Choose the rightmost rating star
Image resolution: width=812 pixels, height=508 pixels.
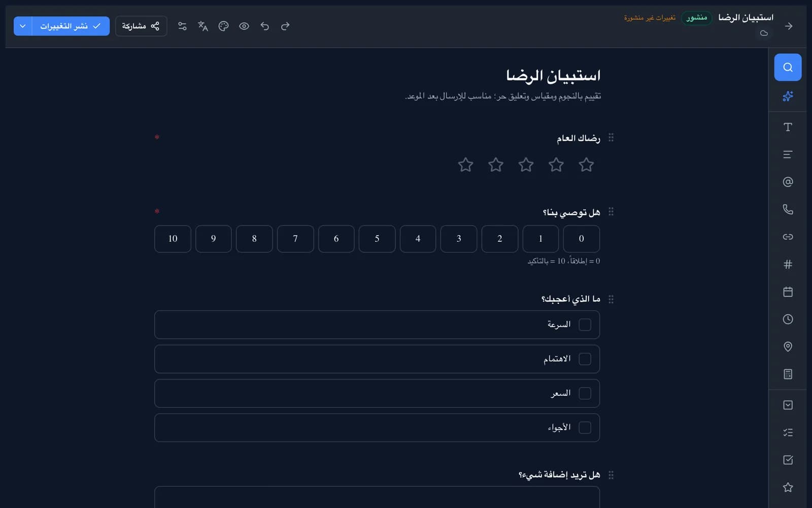coord(586,165)
